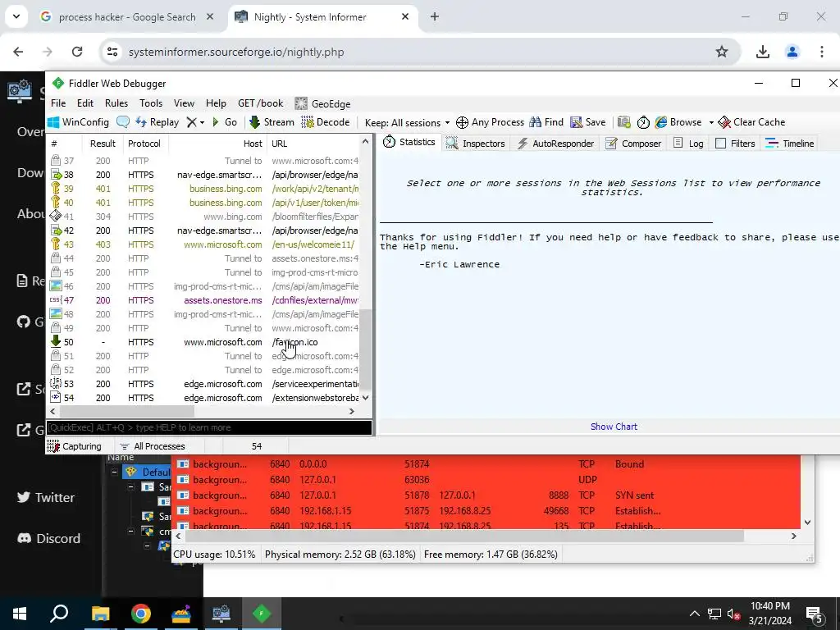Click the network list horizontal scrollbar
The width and height of the screenshot is (840, 630).
464,536
